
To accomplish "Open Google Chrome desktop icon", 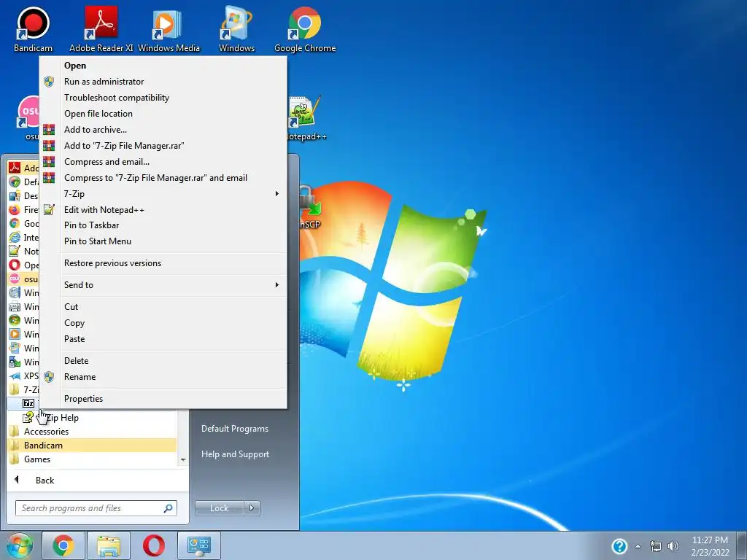I will click(305, 29).
